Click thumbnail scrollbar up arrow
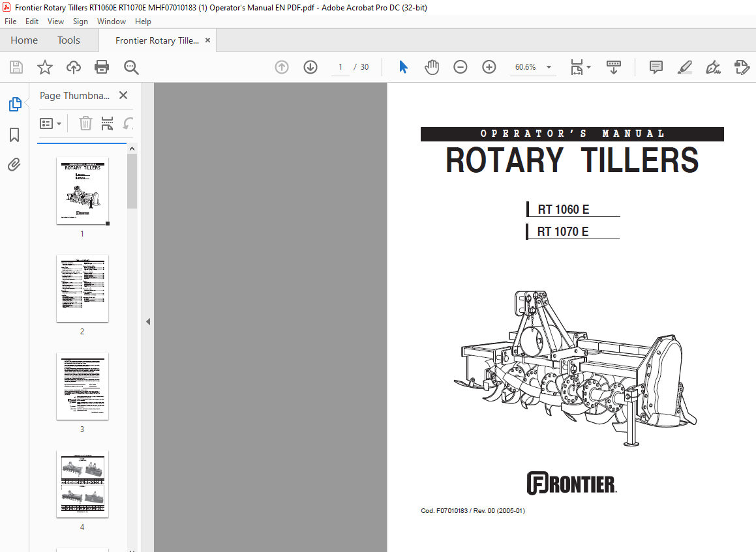The height and width of the screenshot is (552, 756). pos(132,149)
